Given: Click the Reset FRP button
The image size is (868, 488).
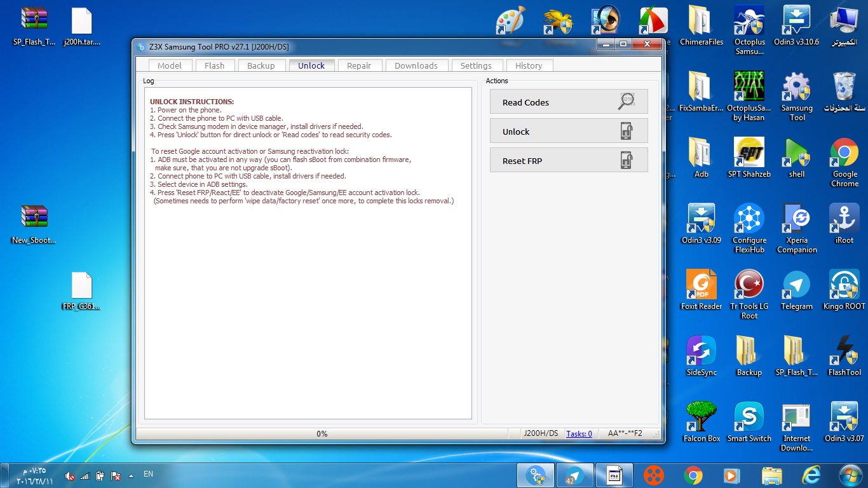Looking at the screenshot, I should click(x=569, y=160).
